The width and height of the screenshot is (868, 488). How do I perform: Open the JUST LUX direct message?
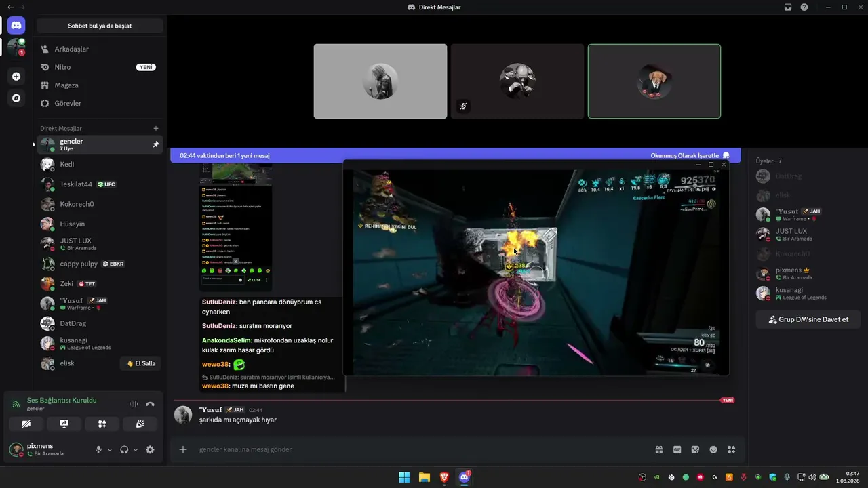100,244
